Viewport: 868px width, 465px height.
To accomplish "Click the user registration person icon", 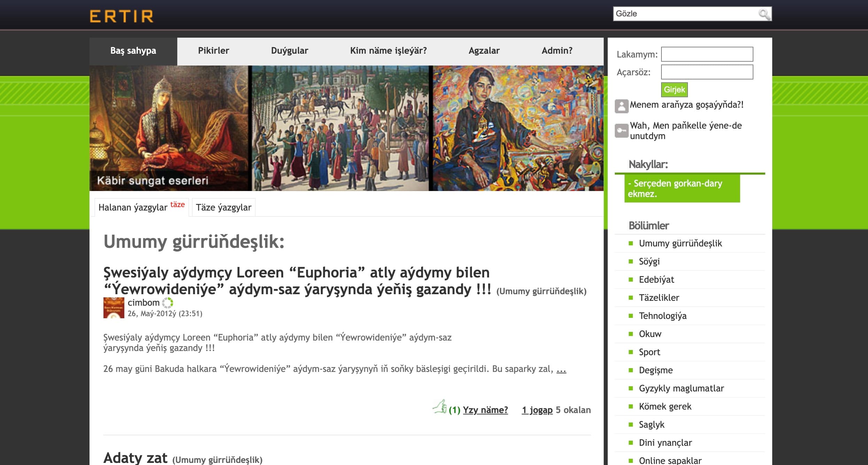I will click(x=622, y=106).
